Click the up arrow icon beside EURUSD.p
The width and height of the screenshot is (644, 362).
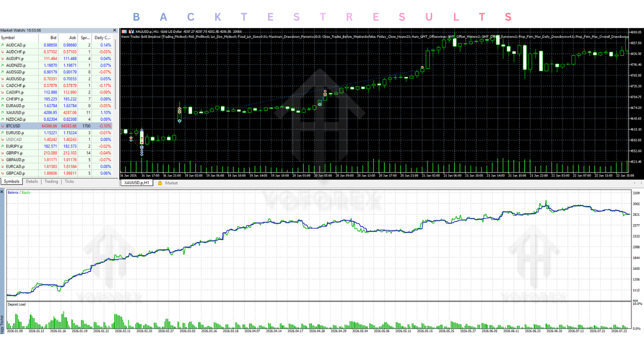[x=3, y=133]
